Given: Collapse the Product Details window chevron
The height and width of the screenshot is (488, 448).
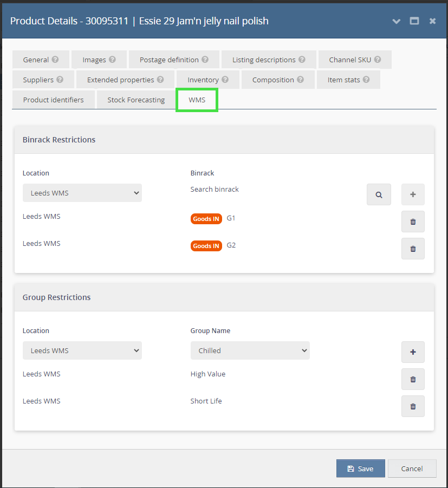Looking at the screenshot, I should [397, 21].
